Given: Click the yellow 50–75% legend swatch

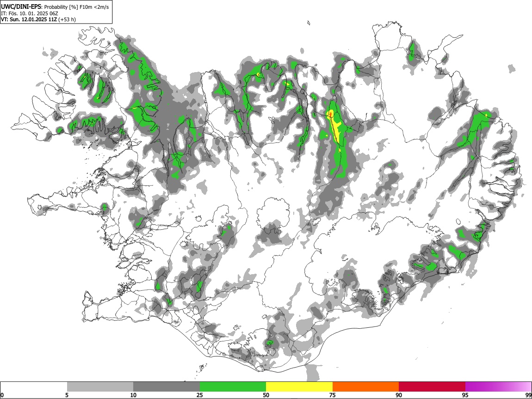Looking at the screenshot, I should 299,387.
